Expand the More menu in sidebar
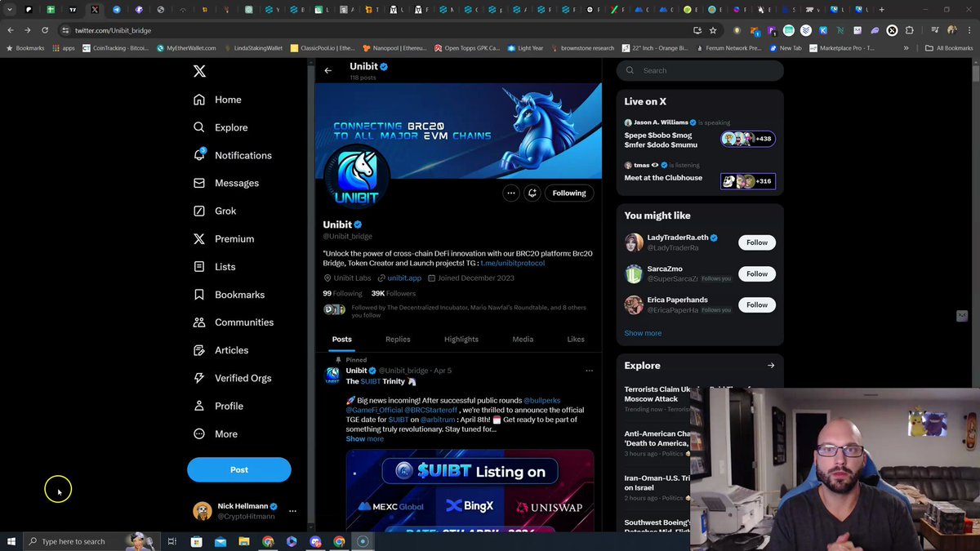 pos(216,433)
